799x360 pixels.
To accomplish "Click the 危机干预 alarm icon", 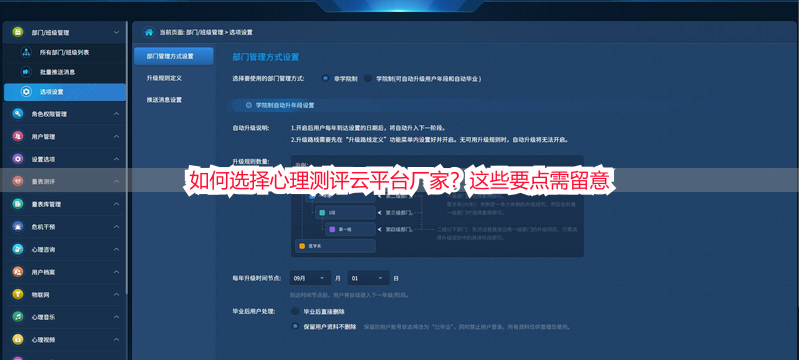I will pyautogui.click(x=18, y=226).
